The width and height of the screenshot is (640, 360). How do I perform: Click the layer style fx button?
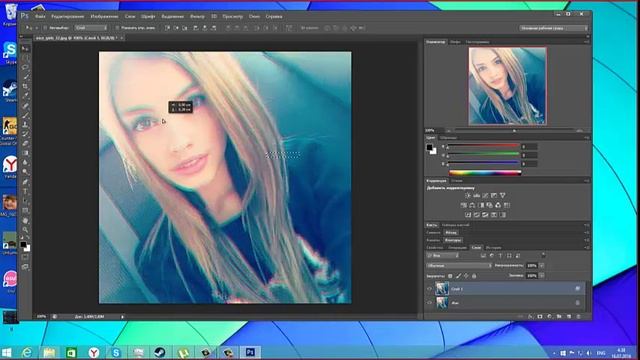(530, 317)
